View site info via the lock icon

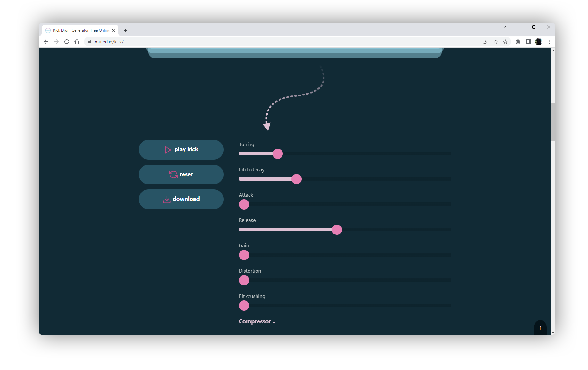tap(90, 42)
